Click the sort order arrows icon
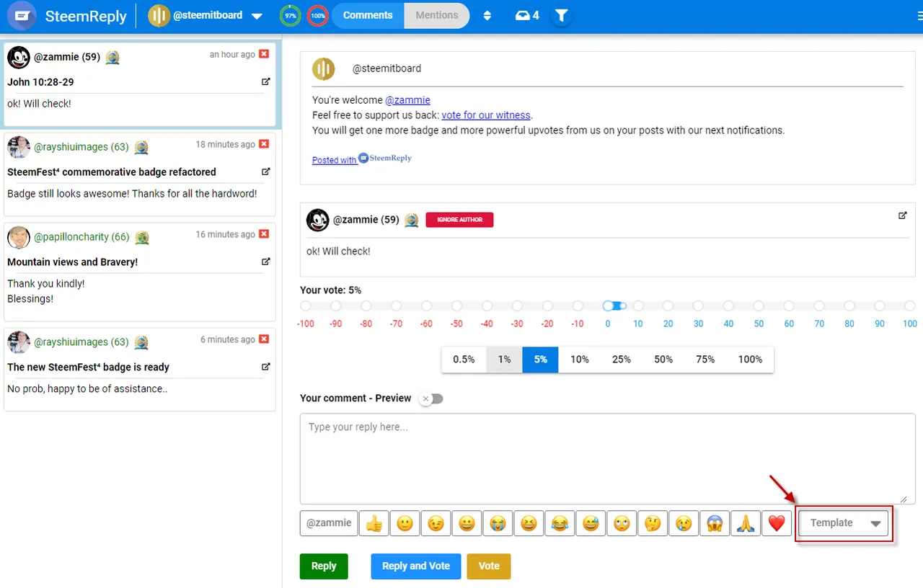The image size is (923, 588). [487, 15]
